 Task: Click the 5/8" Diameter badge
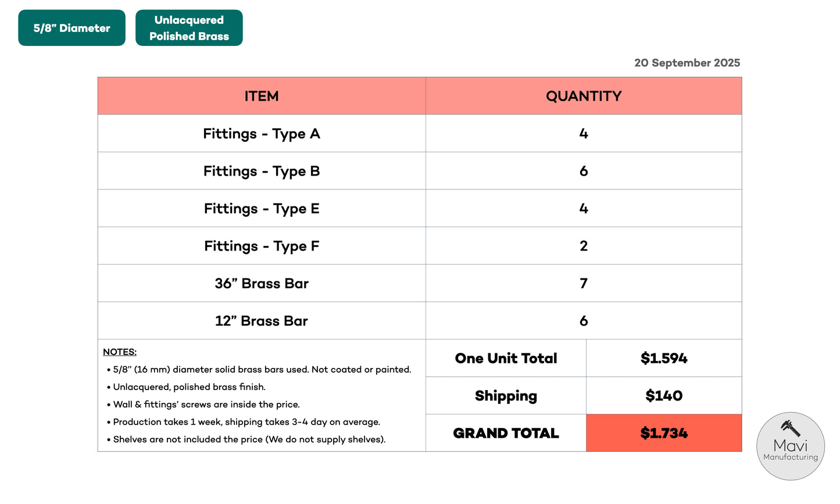pyautogui.click(x=72, y=28)
